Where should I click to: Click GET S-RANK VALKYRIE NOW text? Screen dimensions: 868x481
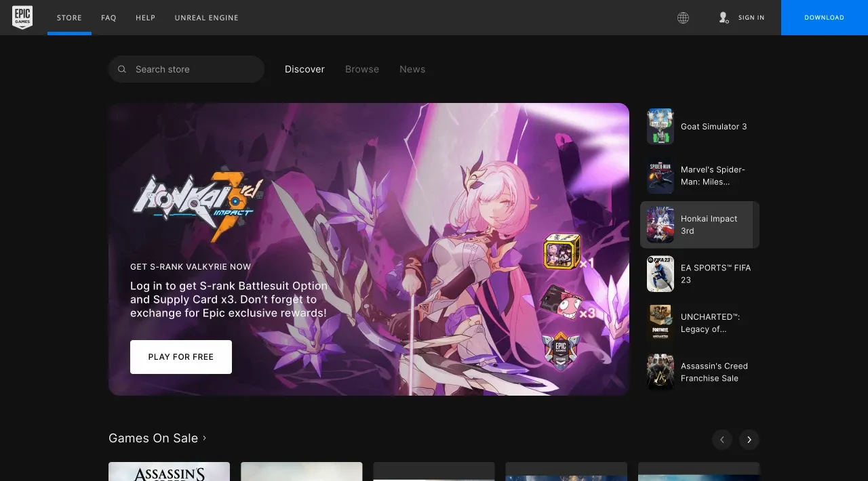click(x=191, y=267)
